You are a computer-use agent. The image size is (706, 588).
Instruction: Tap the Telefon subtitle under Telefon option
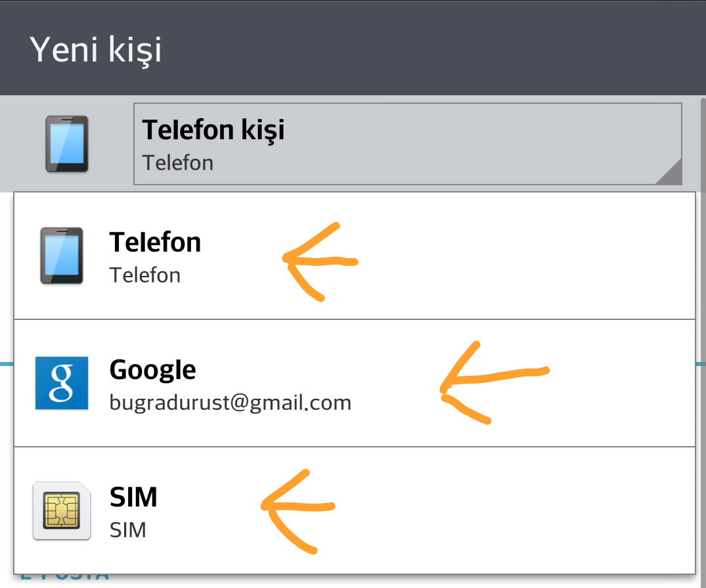coord(145,275)
